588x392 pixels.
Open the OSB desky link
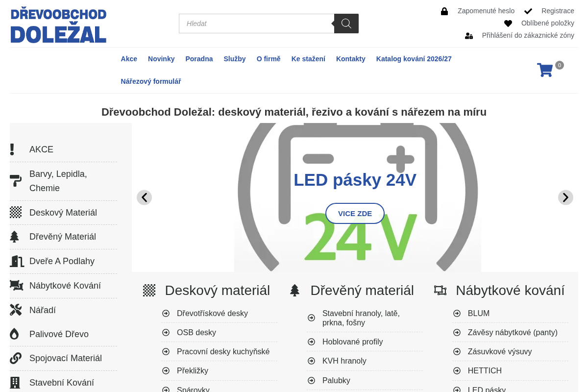coord(196,333)
